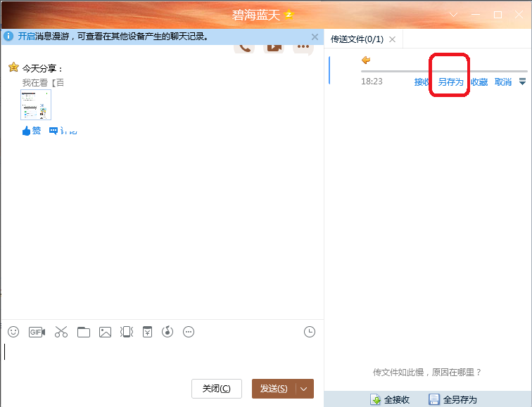
Task: Select the 传送文件(0/1) tab
Action: (357, 39)
